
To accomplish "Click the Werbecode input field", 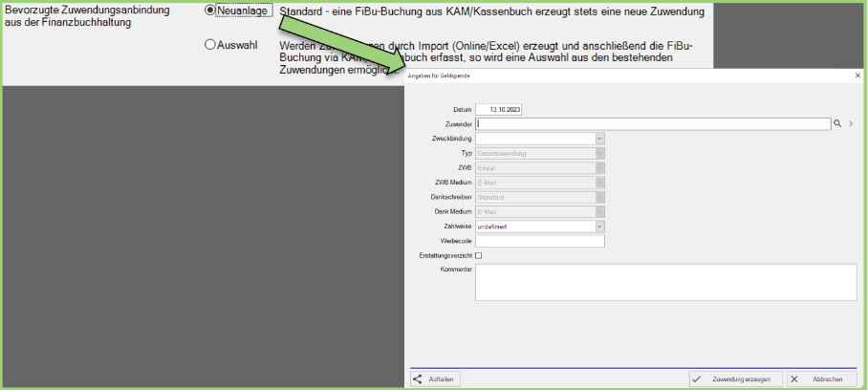I will tap(540, 241).
